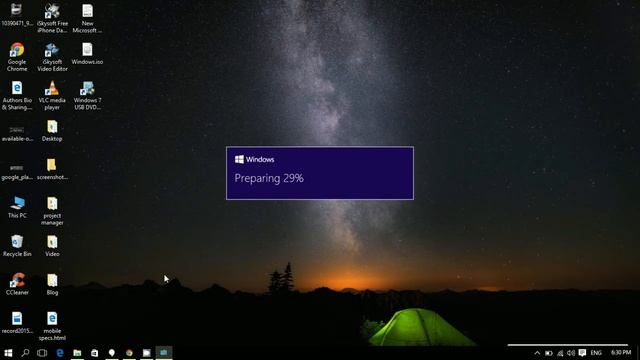Select the 10390471_9... desktop file
The height and width of the screenshot is (360, 640).
pyautogui.click(x=17, y=15)
